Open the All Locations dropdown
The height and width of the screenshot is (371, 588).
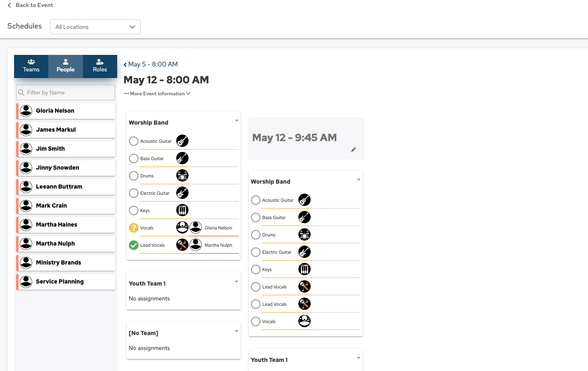(x=95, y=27)
